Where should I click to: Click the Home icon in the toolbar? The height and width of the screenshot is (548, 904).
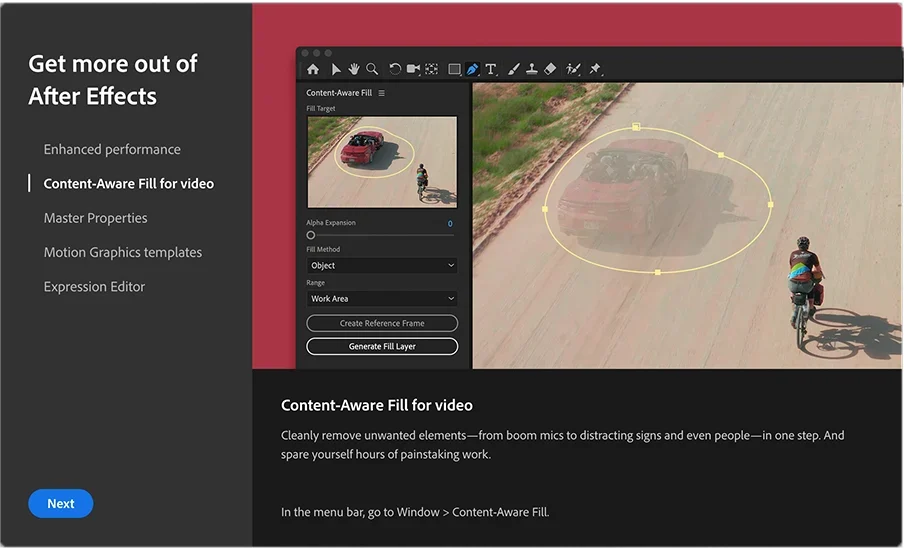pyautogui.click(x=312, y=69)
